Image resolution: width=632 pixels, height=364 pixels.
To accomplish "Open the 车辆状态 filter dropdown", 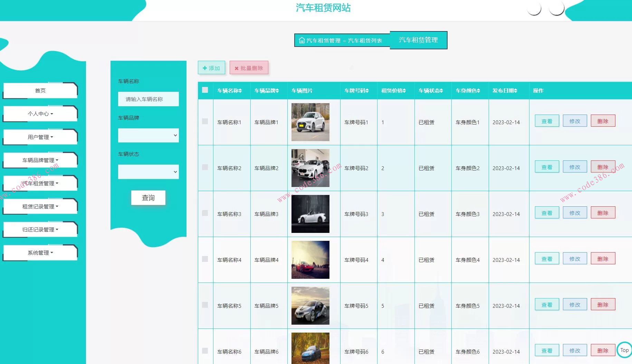I will tap(148, 172).
